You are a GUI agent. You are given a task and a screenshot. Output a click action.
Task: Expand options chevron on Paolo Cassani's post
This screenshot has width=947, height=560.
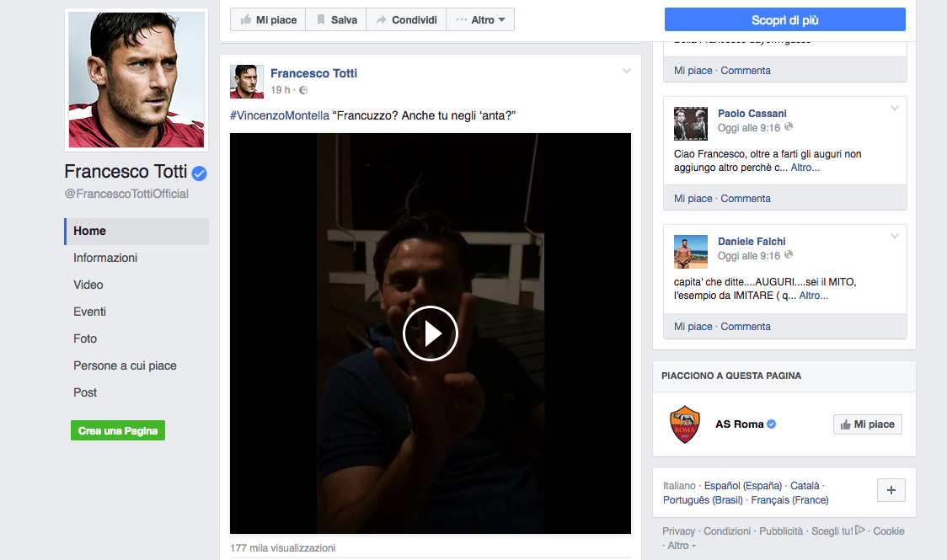coord(895,109)
